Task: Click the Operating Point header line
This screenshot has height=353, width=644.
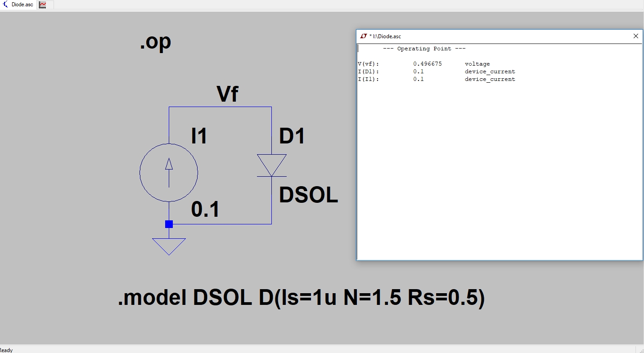Action: [x=424, y=49]
